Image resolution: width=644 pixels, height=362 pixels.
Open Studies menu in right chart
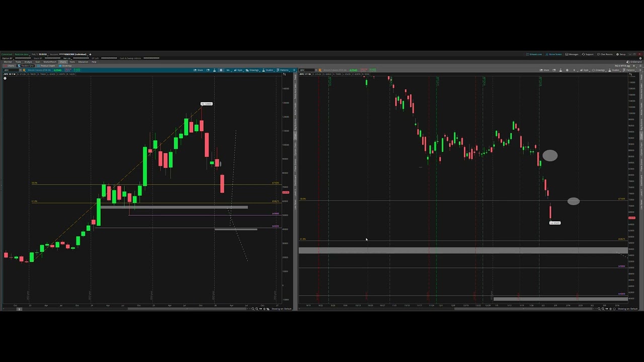pyautogui.click(x=615, y=70)
